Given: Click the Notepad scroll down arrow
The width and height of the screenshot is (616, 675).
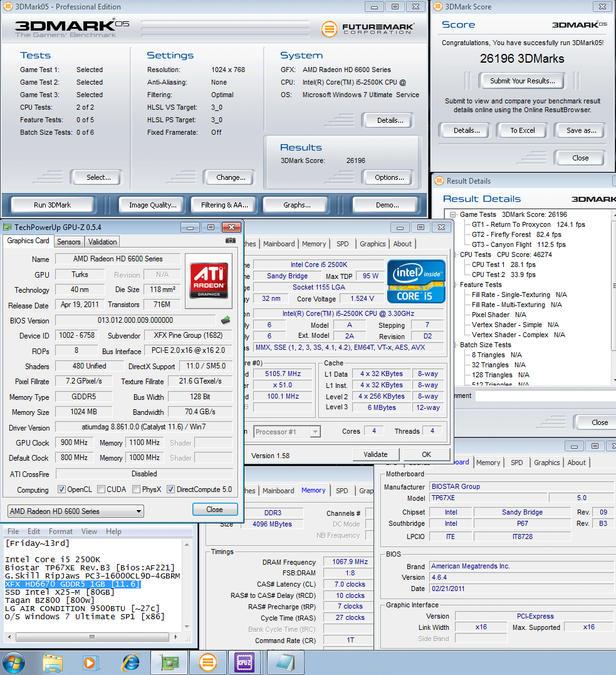Looking at the screenshot, I should click(187, 627).
